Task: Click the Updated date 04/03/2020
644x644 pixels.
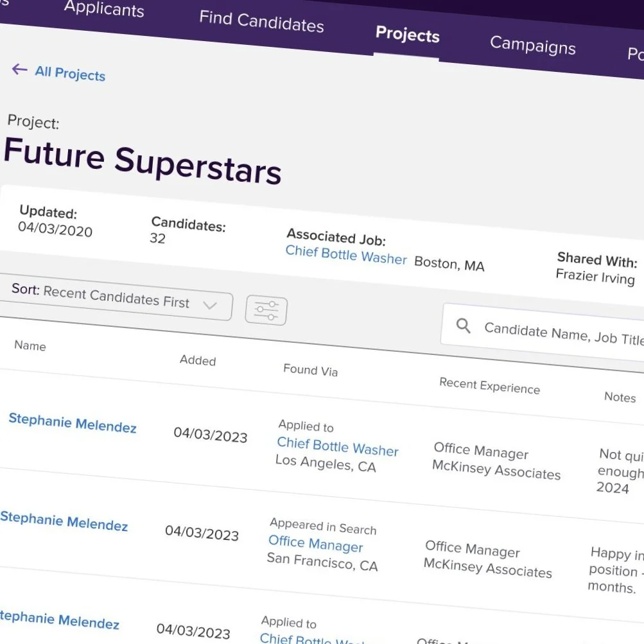Action: pyautogui.click(x=55, y=229)
